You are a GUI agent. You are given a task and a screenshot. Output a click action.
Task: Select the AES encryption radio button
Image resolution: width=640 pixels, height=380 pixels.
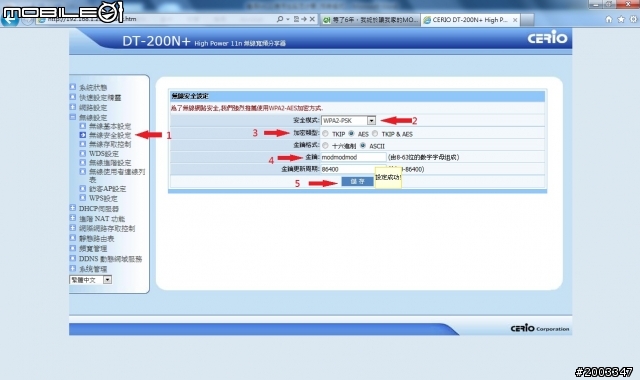click(351, 133)
